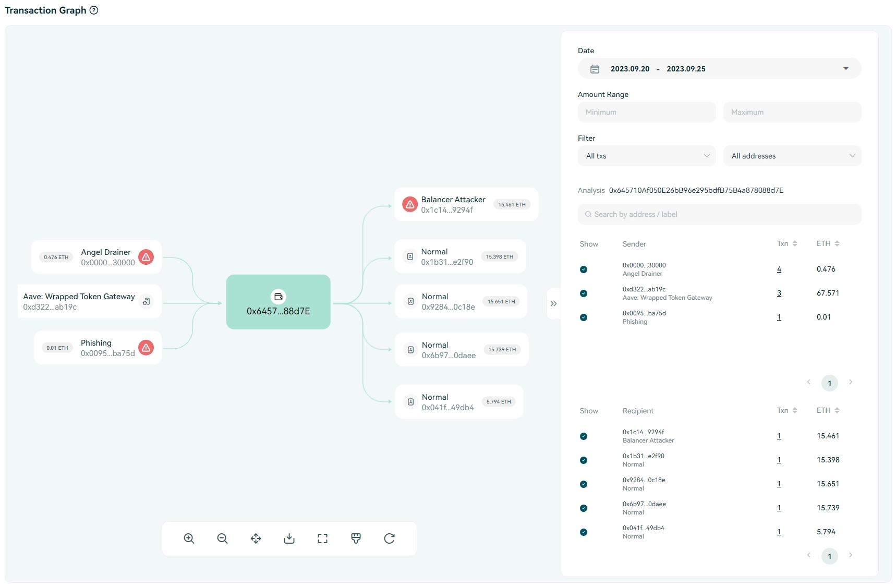The height and width of the screenshot is (588, 896).
Task: Collapse the side panel with double chevron
Action: pos(553,303)
